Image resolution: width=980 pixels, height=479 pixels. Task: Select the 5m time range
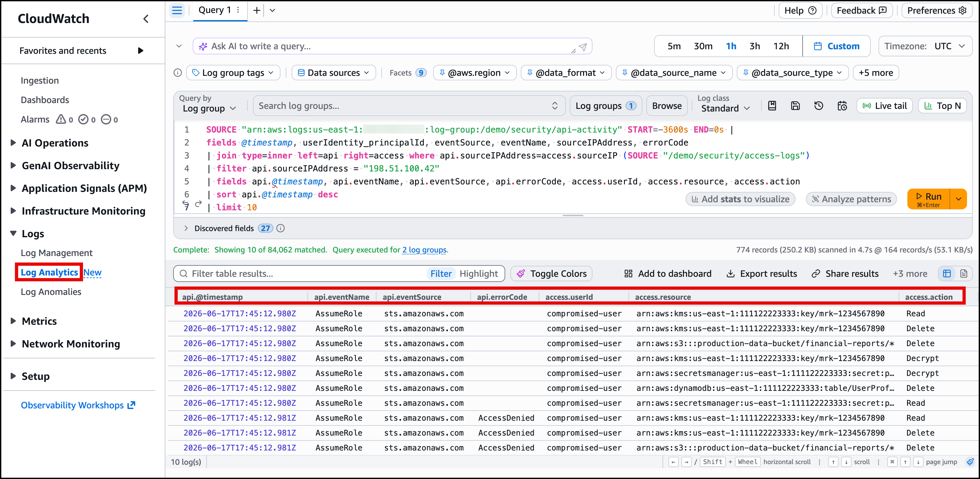[674, 46]
